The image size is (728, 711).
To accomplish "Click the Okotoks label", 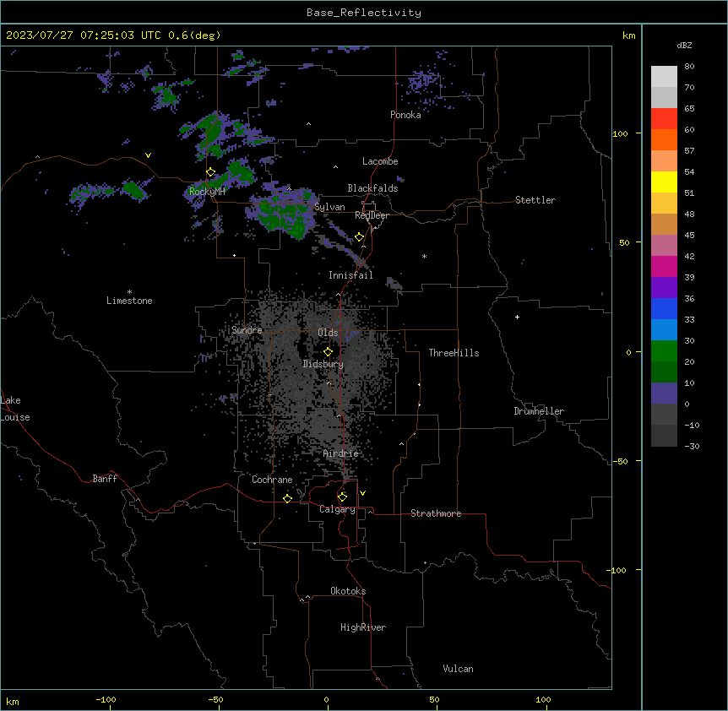I will [348, 591].
